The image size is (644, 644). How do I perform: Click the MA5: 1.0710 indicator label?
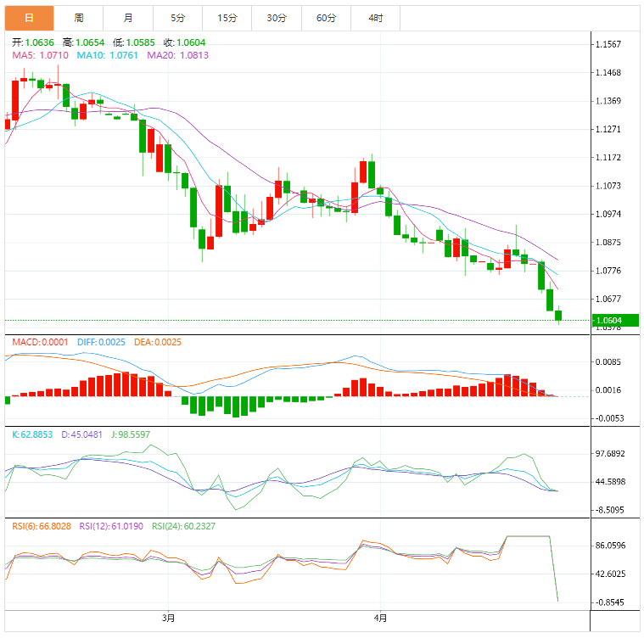click(40, 55)
